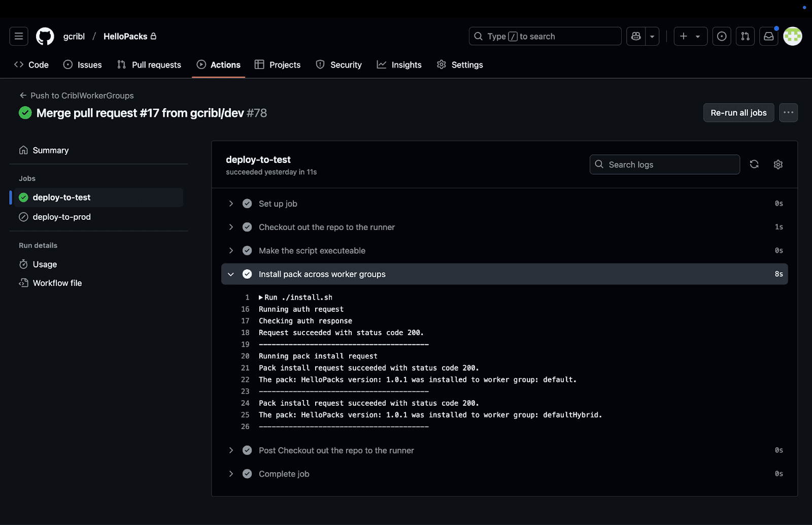Open the user avatar menu
Image resolution: width=812 pixels, height=525 pixels.
tap(792, 37)
